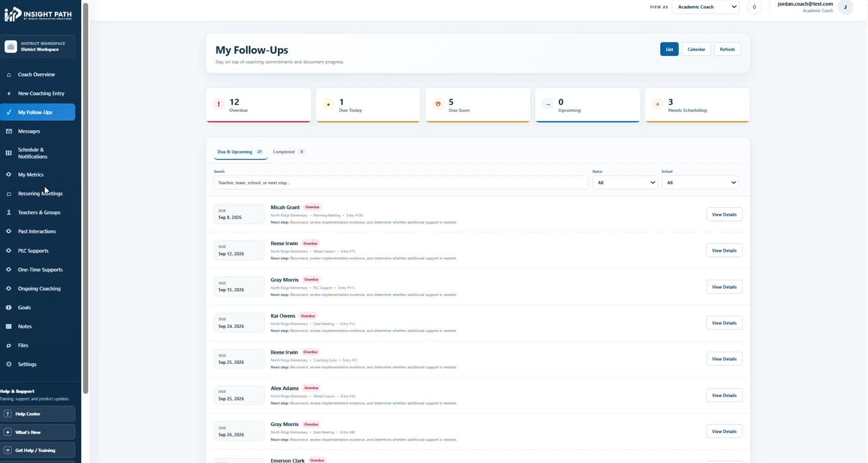
Task: Switch to the Completed tab
Action: [x=288, y=152]
